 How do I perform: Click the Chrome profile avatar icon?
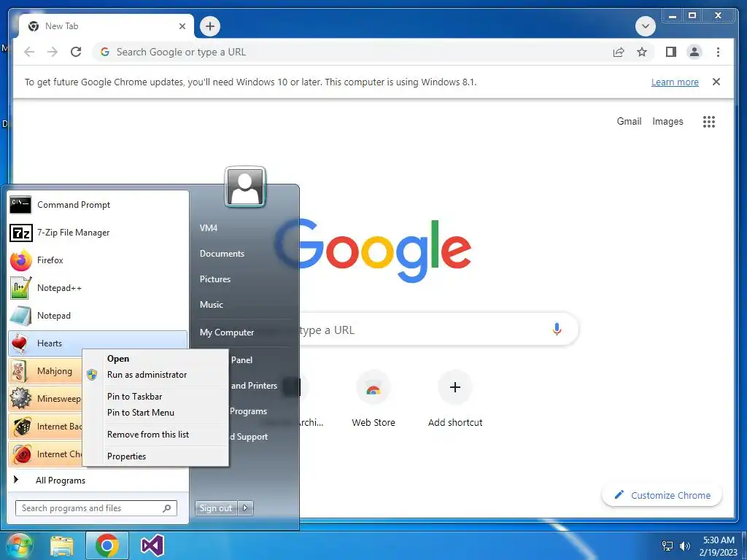click(694, 52)
